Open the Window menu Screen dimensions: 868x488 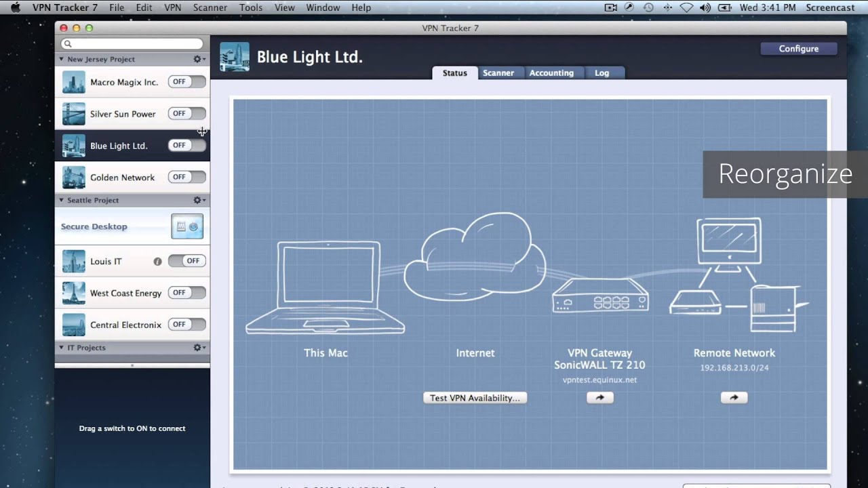click(323, 7)
